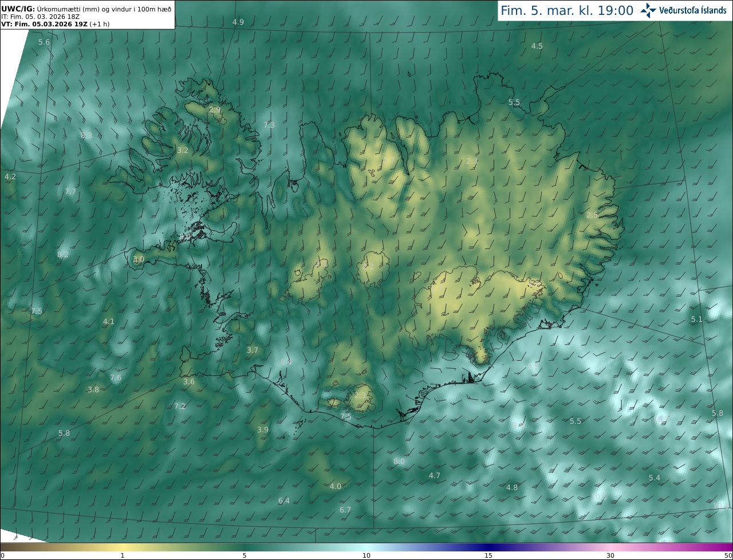Click the dark blue segment near 15 on the color scale
733x560 pixels.
488,547
